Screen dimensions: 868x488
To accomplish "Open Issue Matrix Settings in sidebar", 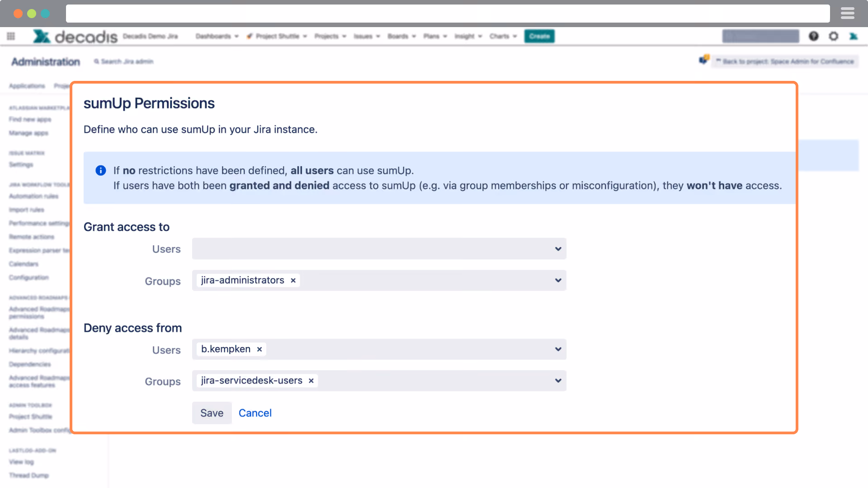I will click(x=21, y=164).
